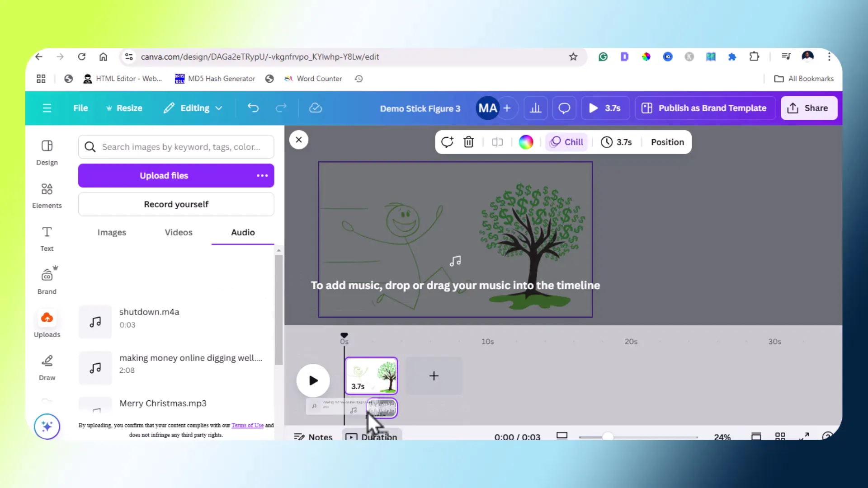This screenshot has height=488, width=868.
Task: Click the split page icon
Action: [x=497, y=142]
